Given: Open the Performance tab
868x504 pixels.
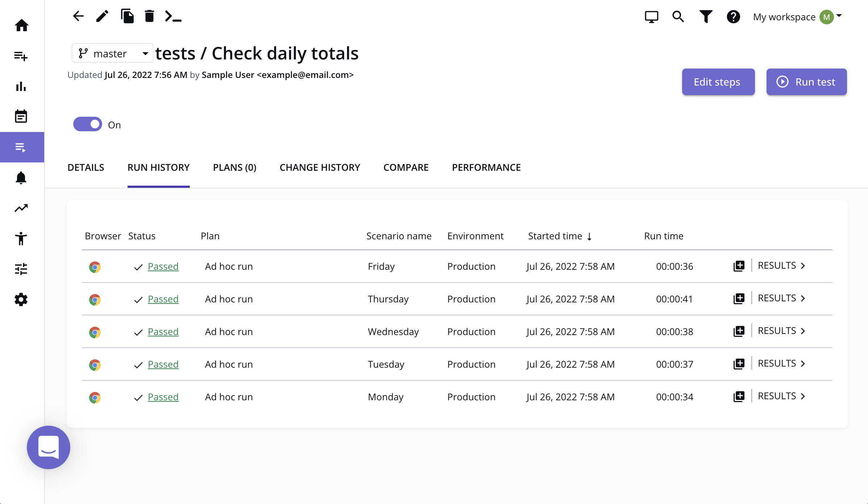Looking at the screenshot, I should tap(486, 168).
